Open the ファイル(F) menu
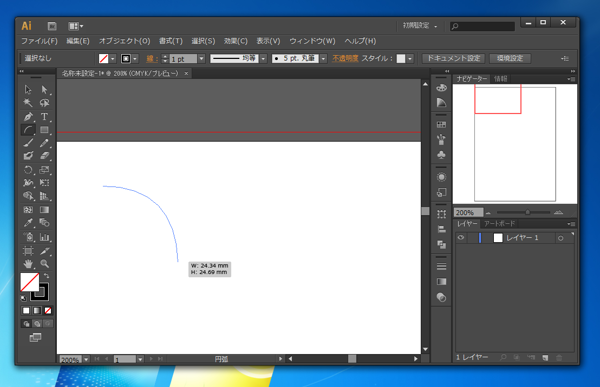Image resolution: width=600 pixels, height=387 pixels. [x=39, y=41]
